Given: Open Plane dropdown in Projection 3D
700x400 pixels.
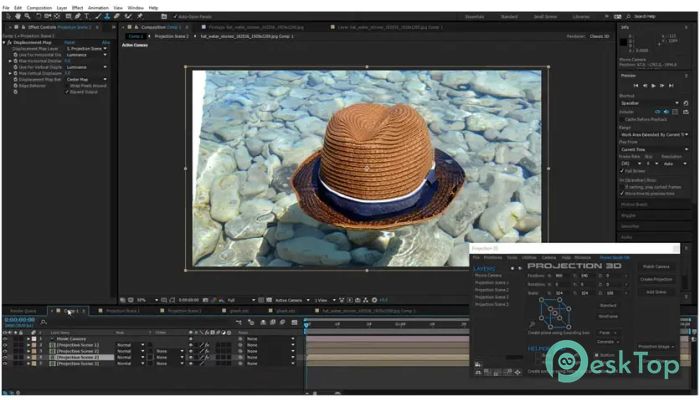Looking at the screenshot, I should tap(608, 333).
